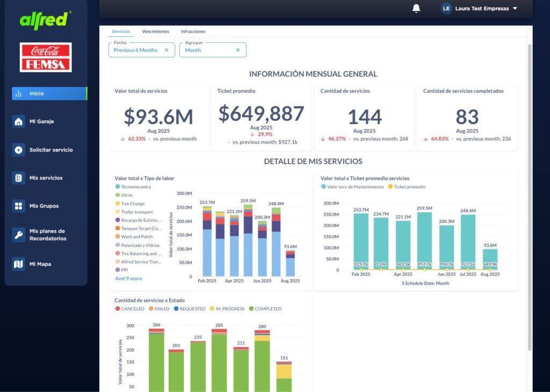Screen dimensions: 550x392
Task: Click the 253.7M stacked bar in Tipo de labor chart
Action: pyautogui.click(x=207, y=241)
